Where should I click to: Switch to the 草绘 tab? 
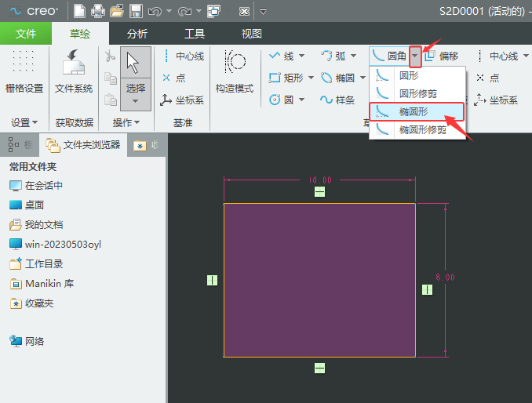click(80, 34)
